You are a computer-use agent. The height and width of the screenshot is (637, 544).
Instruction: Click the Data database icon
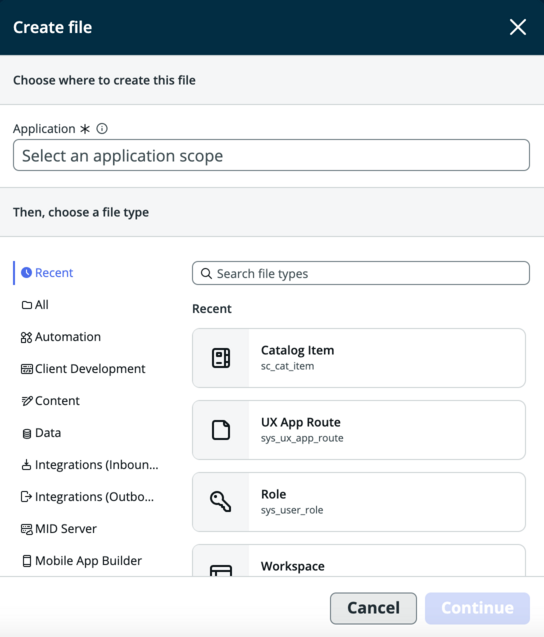pos(27,433)
